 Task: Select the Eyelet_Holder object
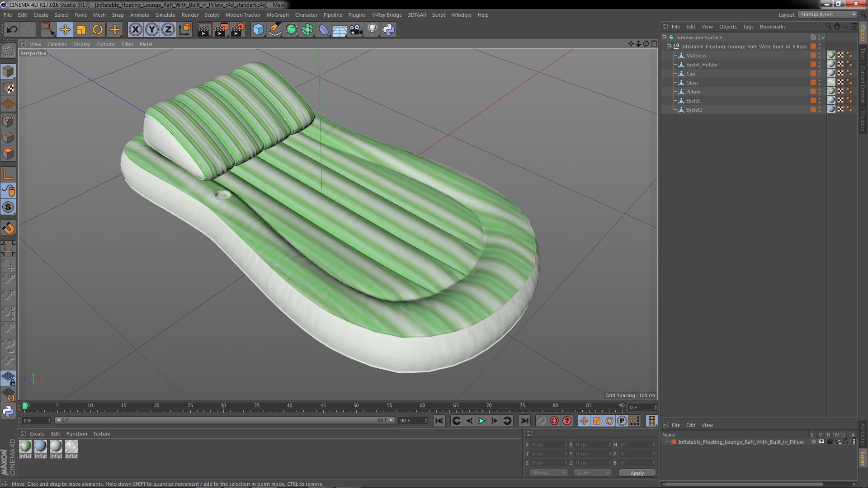coord(702,65)
